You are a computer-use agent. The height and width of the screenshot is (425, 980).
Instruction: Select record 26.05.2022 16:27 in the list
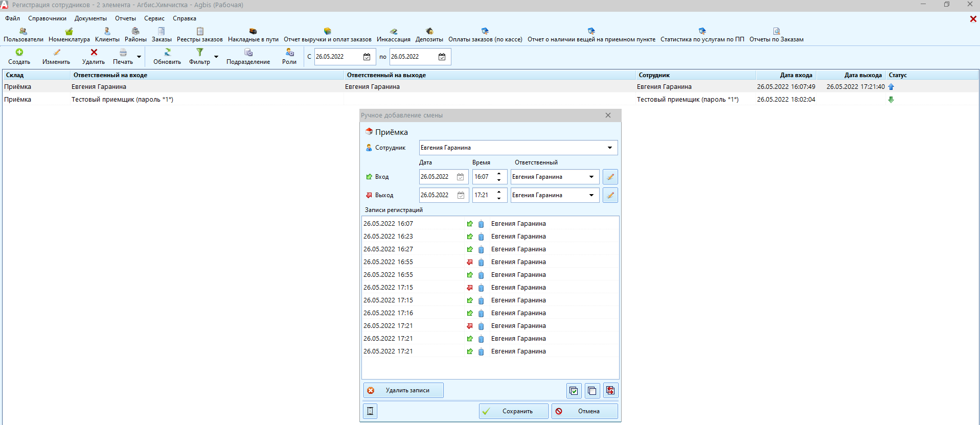(490, 249)
